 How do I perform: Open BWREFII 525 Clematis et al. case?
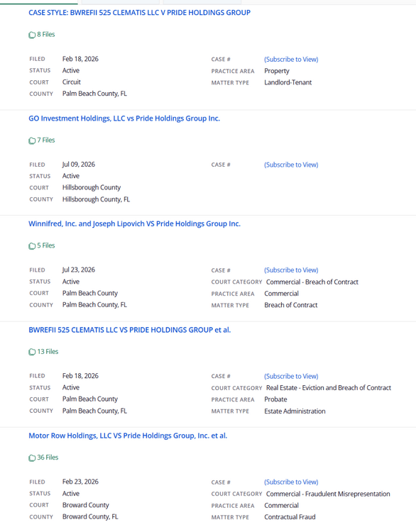[130, 330]
